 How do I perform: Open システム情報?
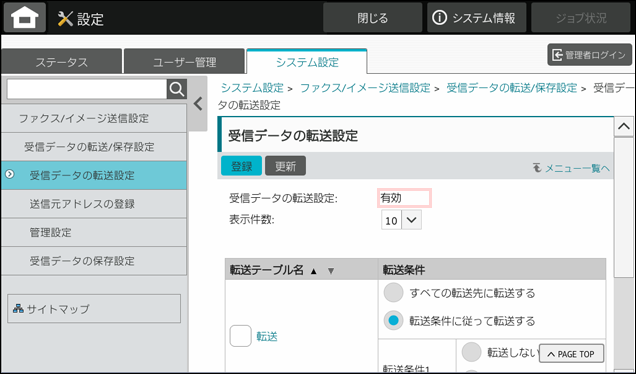476,18
